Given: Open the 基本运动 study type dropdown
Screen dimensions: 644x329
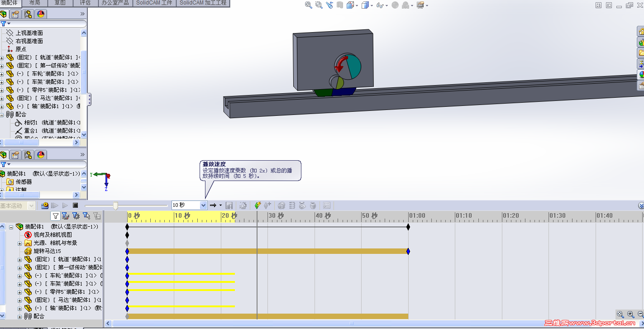Looking at the screenshot, I should 31,206.
